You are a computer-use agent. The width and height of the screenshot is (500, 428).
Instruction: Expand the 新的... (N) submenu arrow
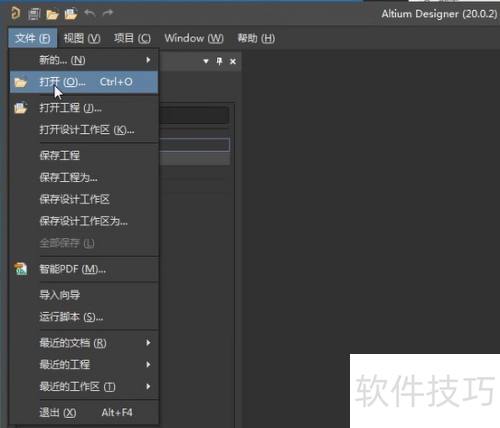[148, 60]
